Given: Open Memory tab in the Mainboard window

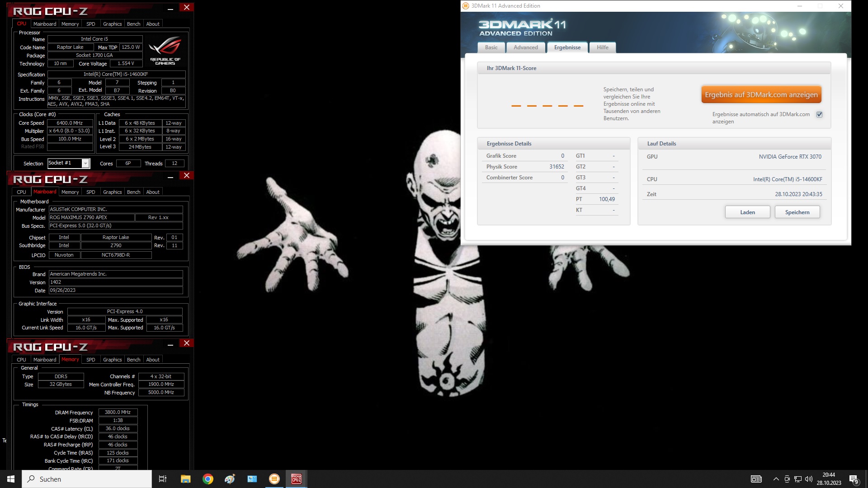Looking at the screenshot, I should [x=70, y=192].
